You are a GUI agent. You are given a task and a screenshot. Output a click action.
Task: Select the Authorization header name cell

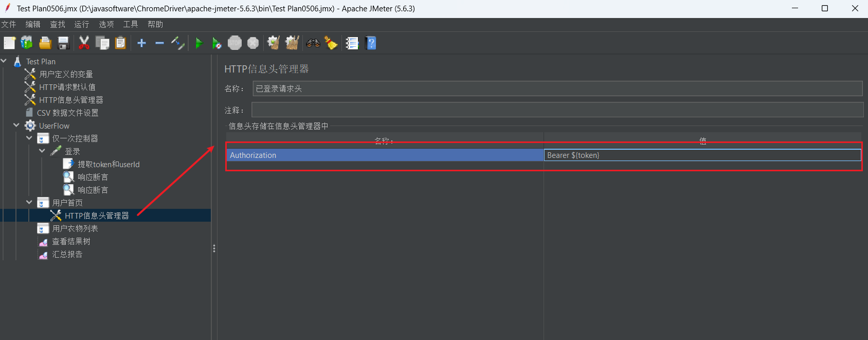click(x=385, y=155)
